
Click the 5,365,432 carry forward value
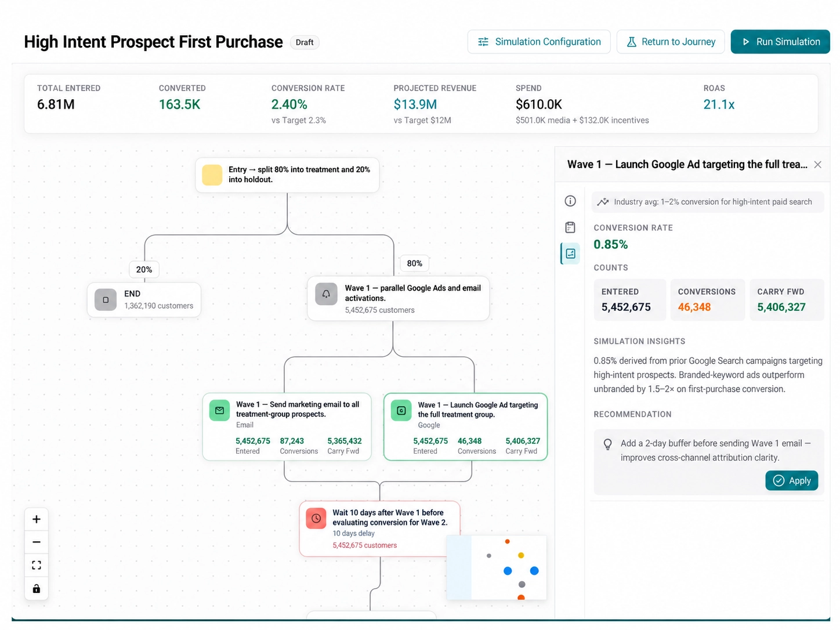click(x=345, y=441)
